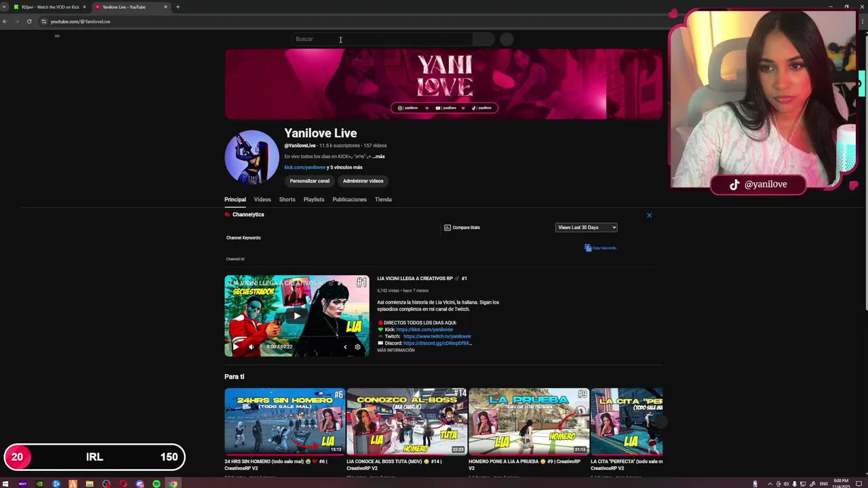The height and width of the screenshot is (488, 868).
Task: Click the browser forward arrow
Action: [17, 22]
